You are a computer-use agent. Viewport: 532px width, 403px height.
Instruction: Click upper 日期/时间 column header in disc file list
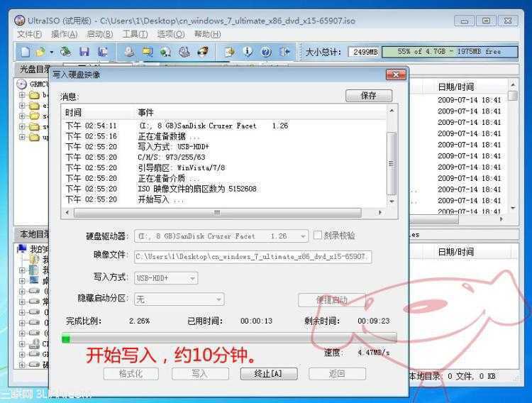point(456,87)
